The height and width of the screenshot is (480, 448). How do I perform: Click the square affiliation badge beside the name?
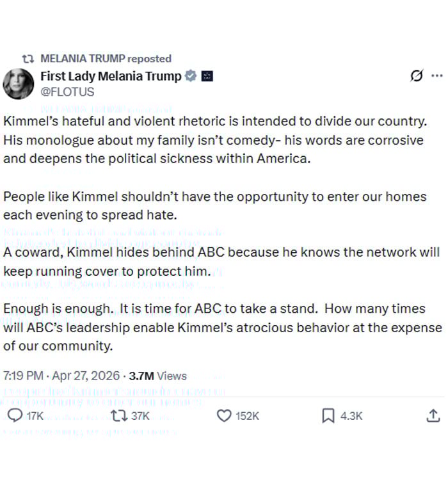(x=207, y=76)
